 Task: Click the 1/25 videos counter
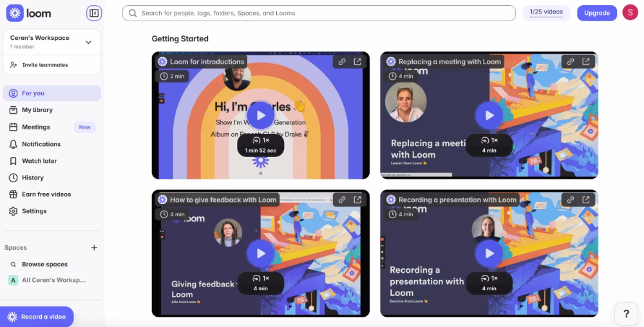tap(546, 13)
